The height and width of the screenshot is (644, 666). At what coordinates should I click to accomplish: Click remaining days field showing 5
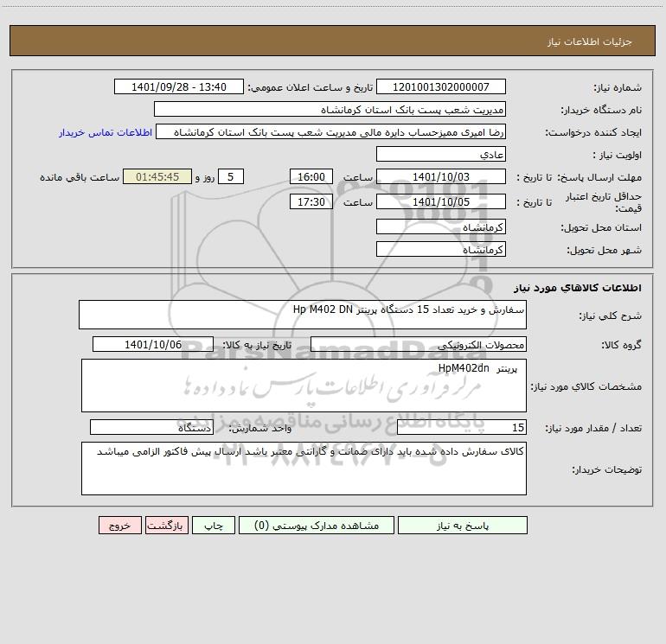(x=231, y=176)
